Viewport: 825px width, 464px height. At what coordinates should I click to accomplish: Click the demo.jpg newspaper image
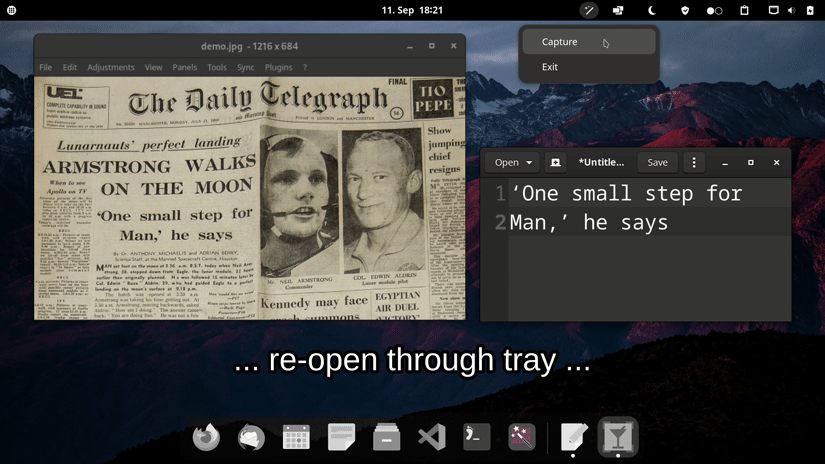click(x=250, y=198)
